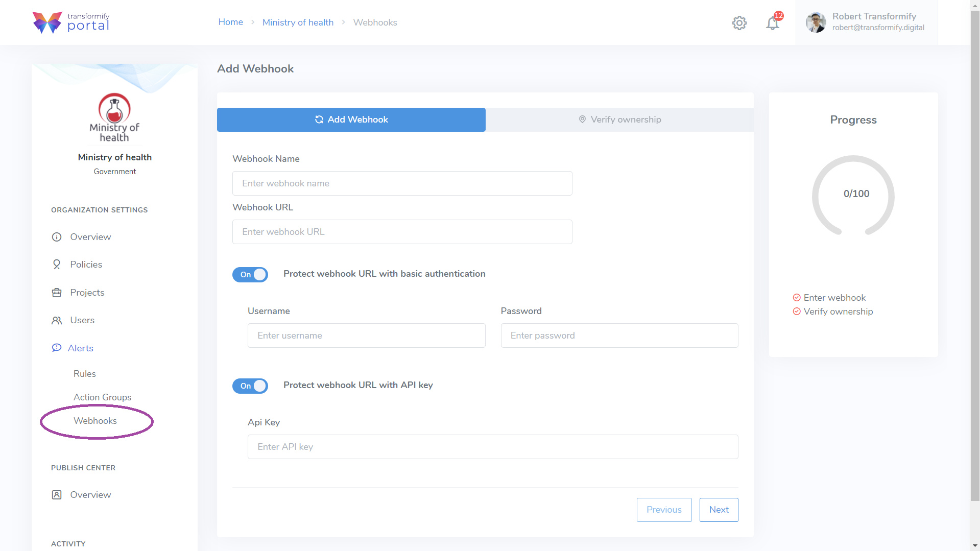This screenshot has height=551, width=980.
Task: Click the refresh icon in Add Webhook tab
Action: [319, 119]
